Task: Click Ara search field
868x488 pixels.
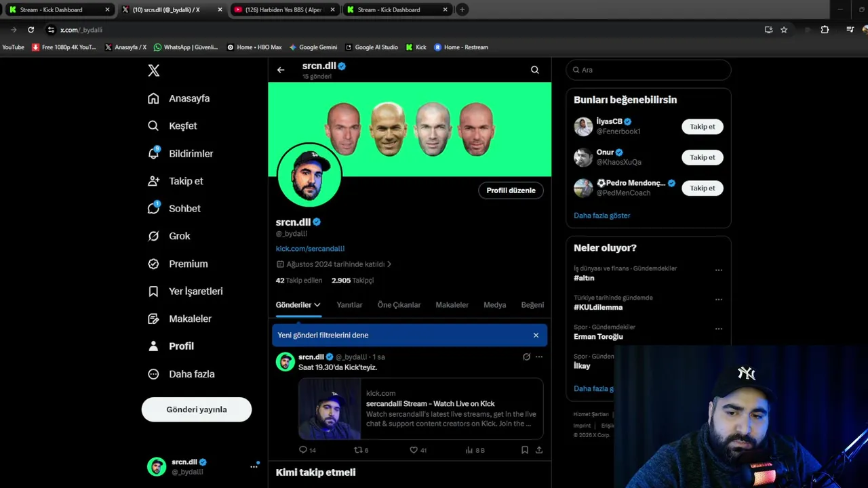Action: [648, 70]
